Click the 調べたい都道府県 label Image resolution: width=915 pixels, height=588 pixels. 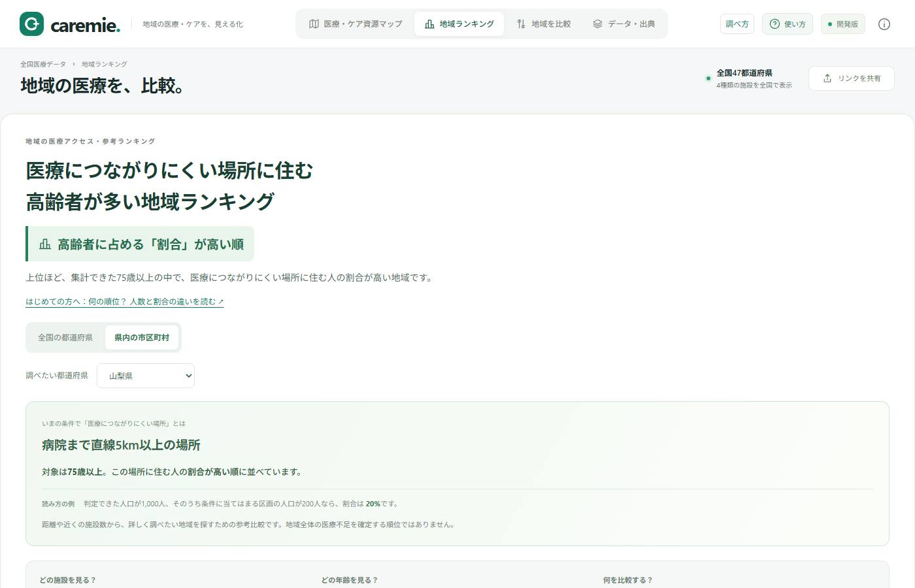point(57,376)
